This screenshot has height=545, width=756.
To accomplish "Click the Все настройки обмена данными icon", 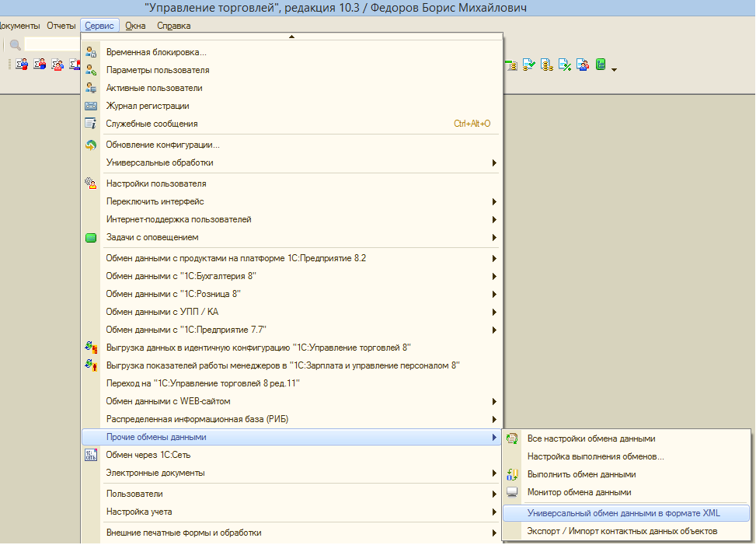I will pos(512,438).
